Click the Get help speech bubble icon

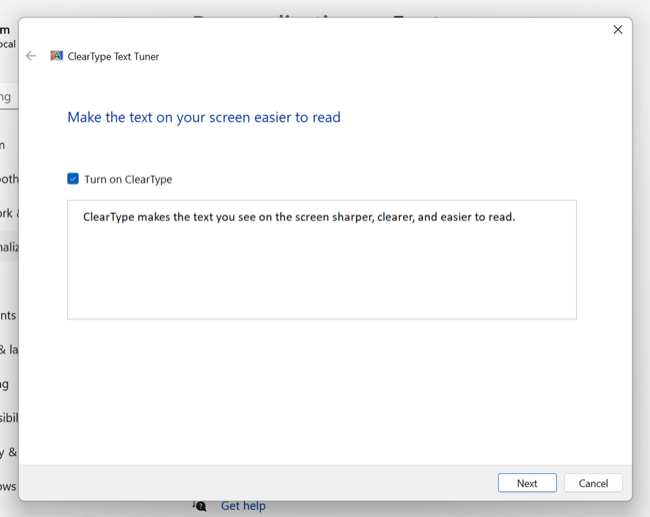200,506
